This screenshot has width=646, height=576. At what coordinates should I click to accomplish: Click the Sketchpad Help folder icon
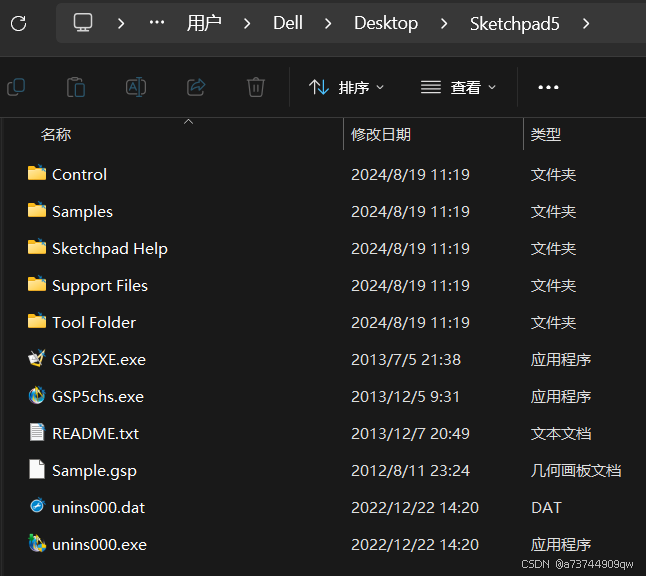pyautogui.click(x=37, y=248)
